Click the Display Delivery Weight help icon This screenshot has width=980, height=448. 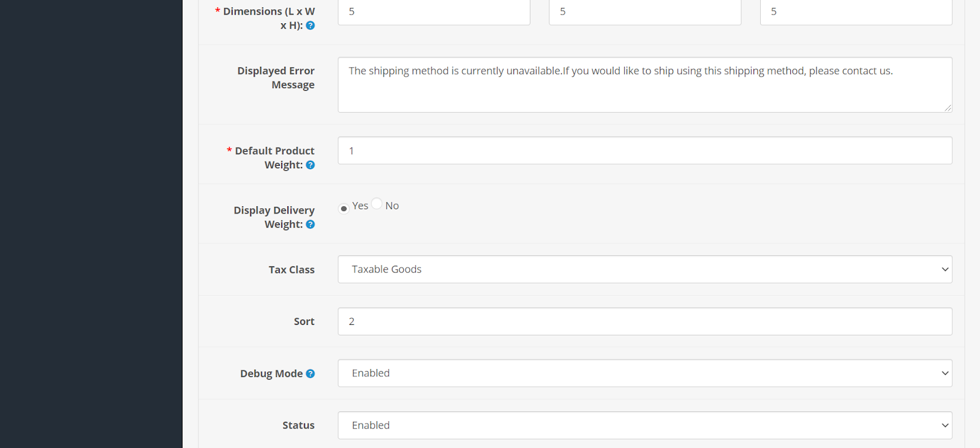click(x=311, y=225)
